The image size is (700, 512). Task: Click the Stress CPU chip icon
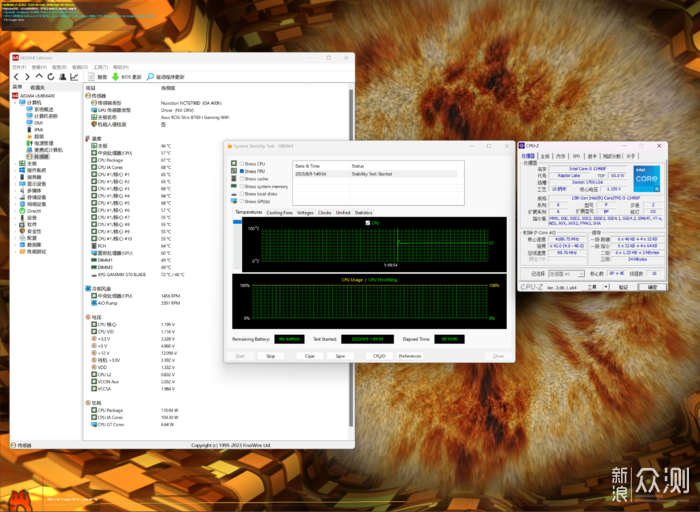pos(234,163)
